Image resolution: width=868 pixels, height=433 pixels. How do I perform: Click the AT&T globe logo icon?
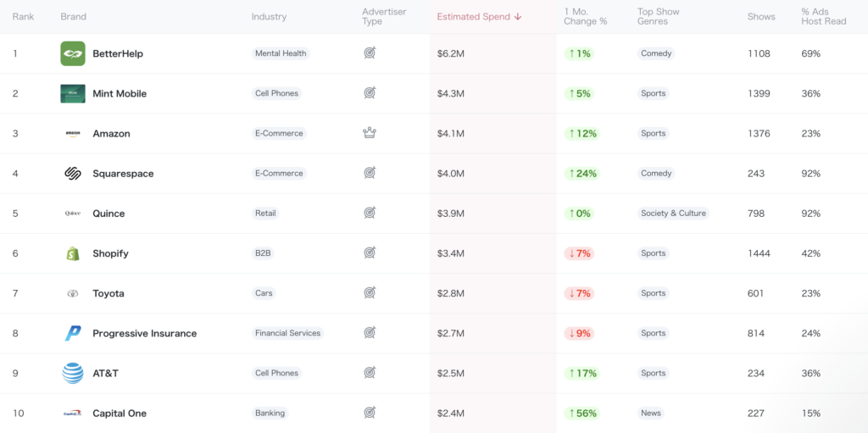point(73,373)
